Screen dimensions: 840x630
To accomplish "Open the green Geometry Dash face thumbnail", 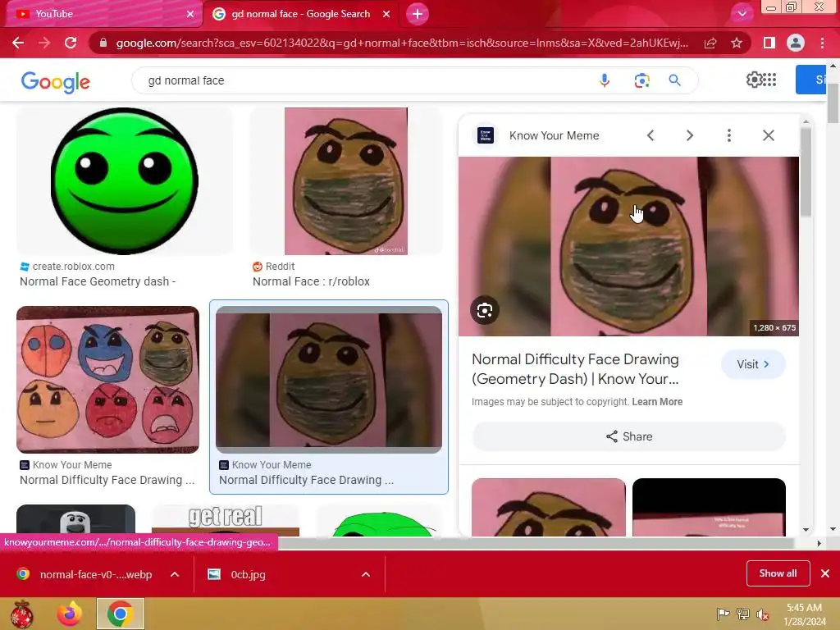I will (125, 181).
